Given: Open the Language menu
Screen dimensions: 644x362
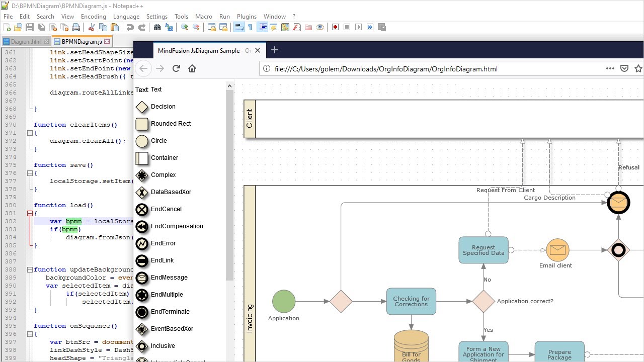Looking at the screenshot, I should tap(126, 17).
